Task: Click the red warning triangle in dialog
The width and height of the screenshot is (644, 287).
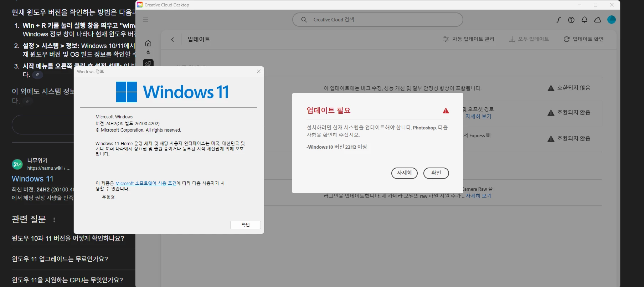Action: click(446, 111)
